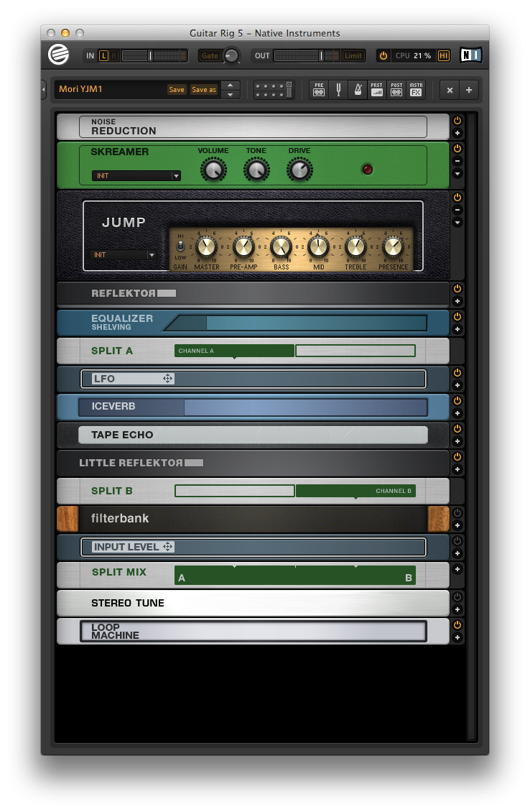
Task: Toggle the left input channel L
Action: 103,55
